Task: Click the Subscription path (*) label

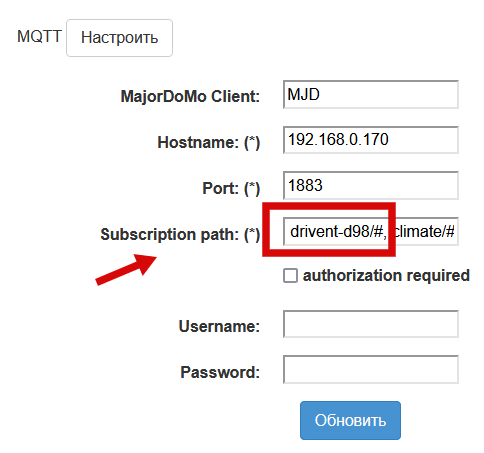Action: click(180, 234)
